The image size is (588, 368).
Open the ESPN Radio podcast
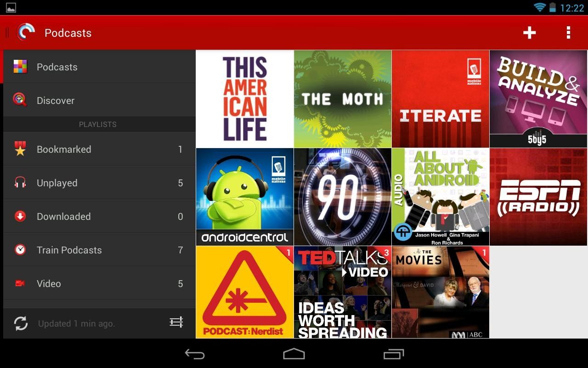pyautogui.click(x=538, y=196)
